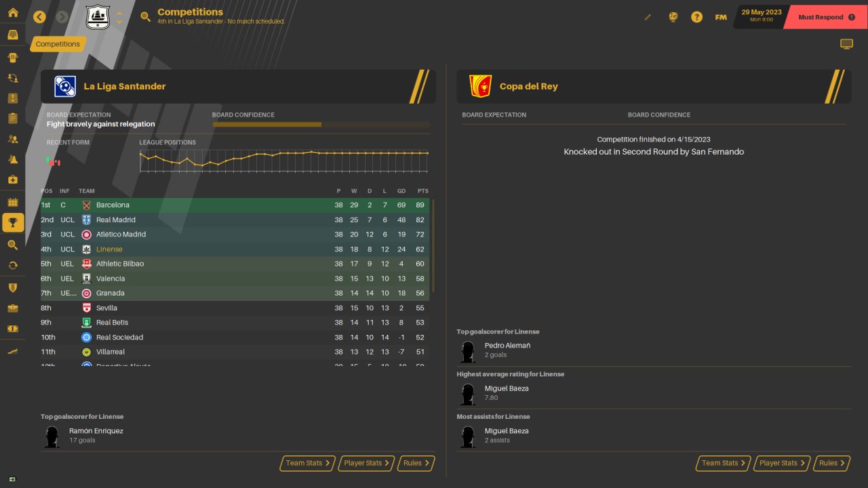Open the Squad shirt icon in sidebar
The width and height of the screenshot is (868, 488).
(x=12, y=58)
